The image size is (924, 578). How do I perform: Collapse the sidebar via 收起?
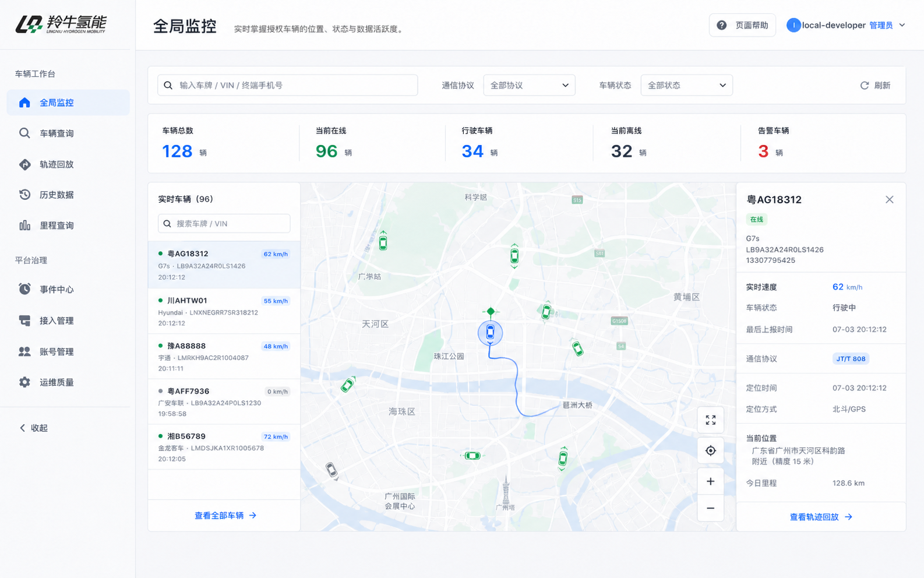[34, 428]
